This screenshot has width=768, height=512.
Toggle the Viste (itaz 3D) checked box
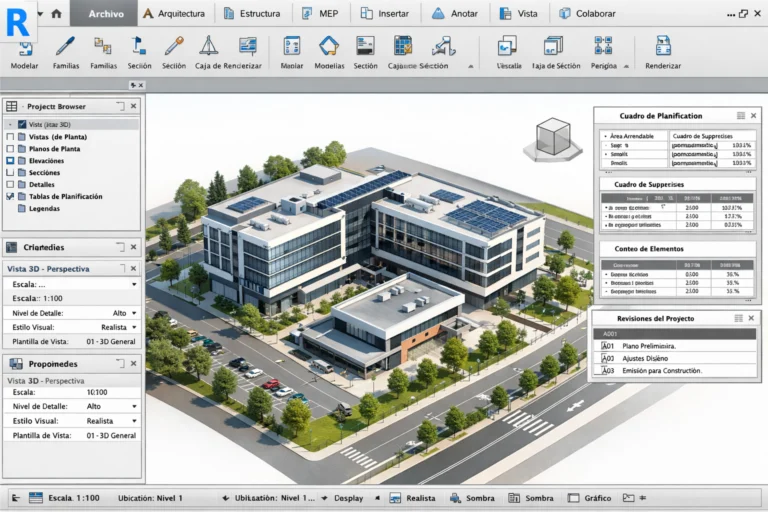point(22,124)
